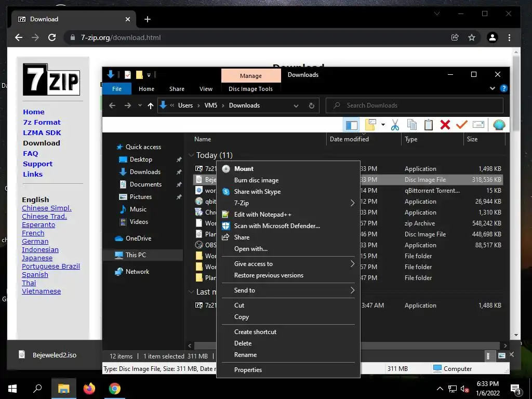Select Mount from the context menu

coord(288,169)
